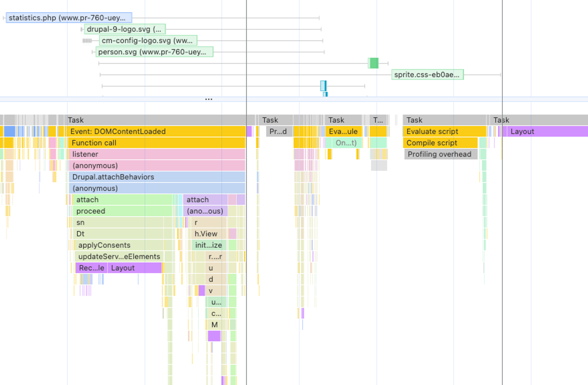The height and width of the screenshot is (385, 588).
Task: Select the Task block above Eva...ule
Action: click(343, 120)
